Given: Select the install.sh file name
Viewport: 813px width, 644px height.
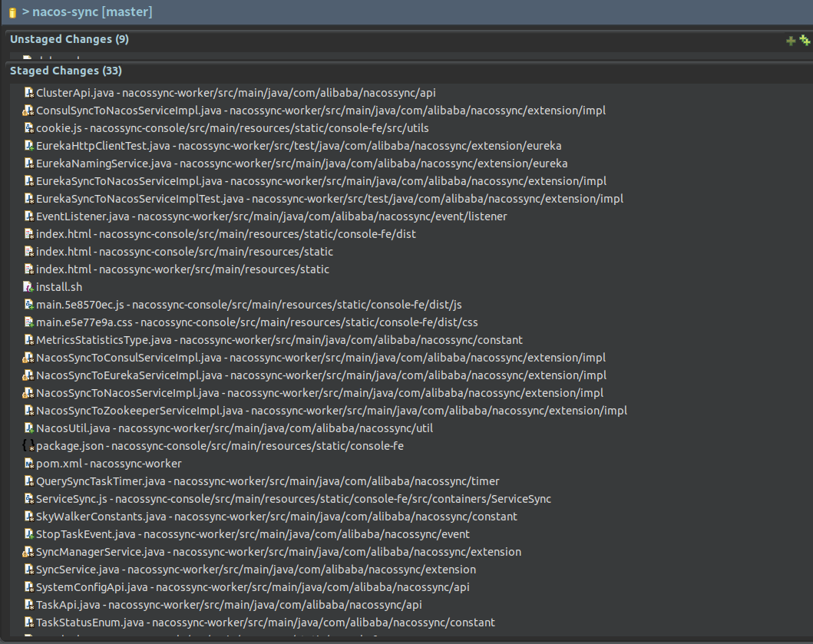Looking at the screenshot, I should (59, 287).
